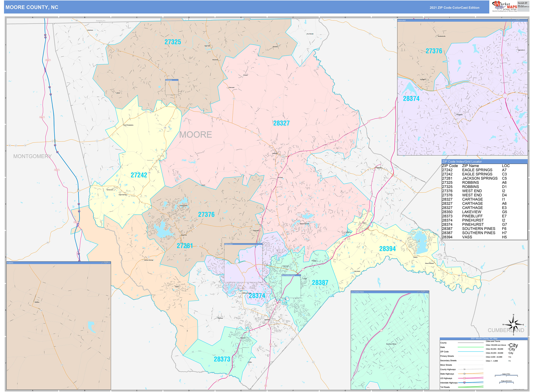Screen dimensions: 533x392
Task: Click the Secondary Streets legend label
Action: pyautogui.click(x=449, y=361)
